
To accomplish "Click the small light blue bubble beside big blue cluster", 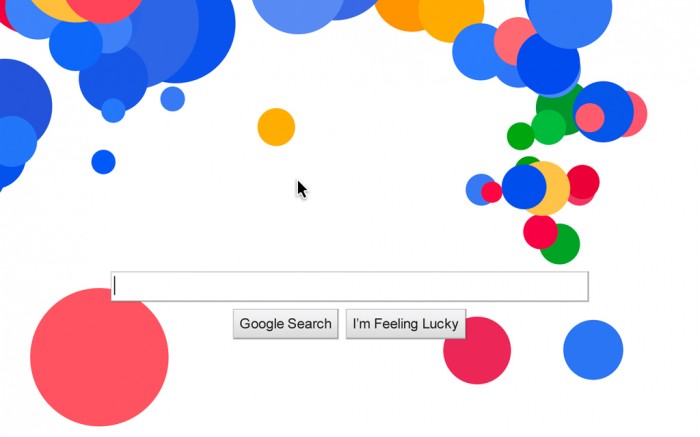I will click(173, 99).
